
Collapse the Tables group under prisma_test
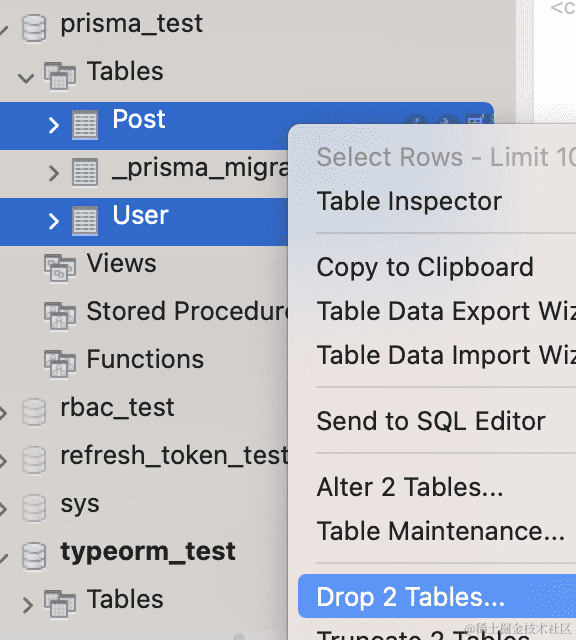tap(26, 78)
